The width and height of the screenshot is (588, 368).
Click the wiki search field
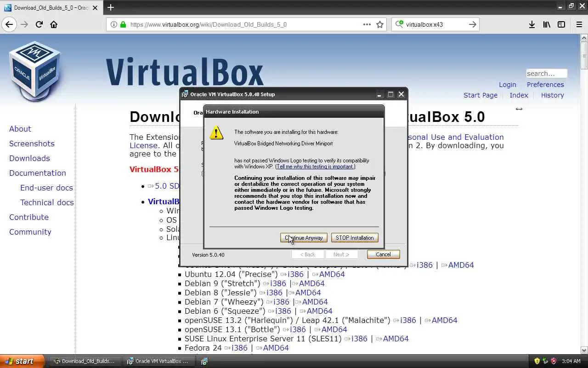tap(547, 74)
